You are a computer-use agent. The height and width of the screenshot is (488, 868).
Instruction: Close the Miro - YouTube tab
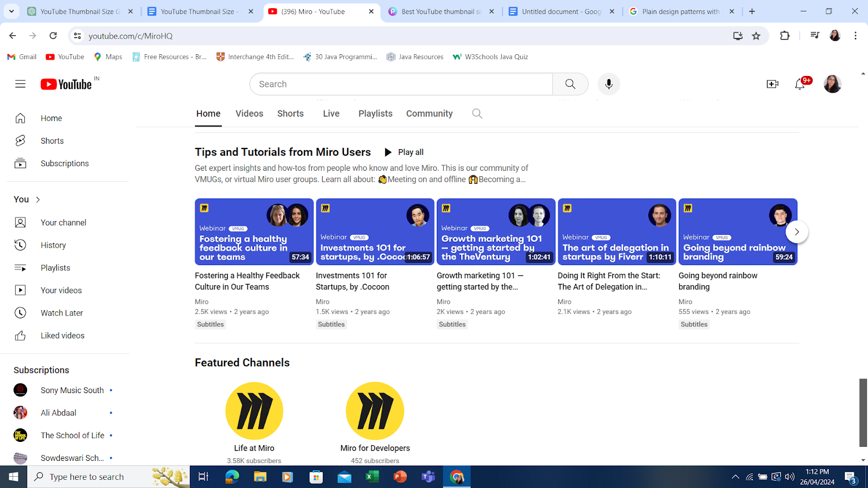tap(371, 11)
